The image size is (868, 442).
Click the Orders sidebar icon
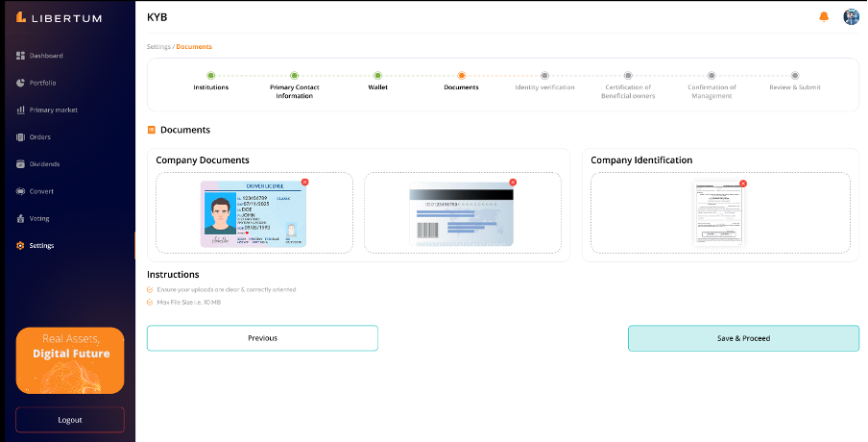pos(20,137)
